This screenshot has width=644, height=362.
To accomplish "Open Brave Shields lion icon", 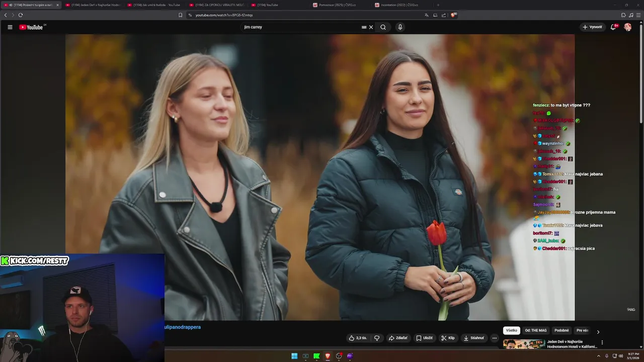I will (x=453, y=15).
